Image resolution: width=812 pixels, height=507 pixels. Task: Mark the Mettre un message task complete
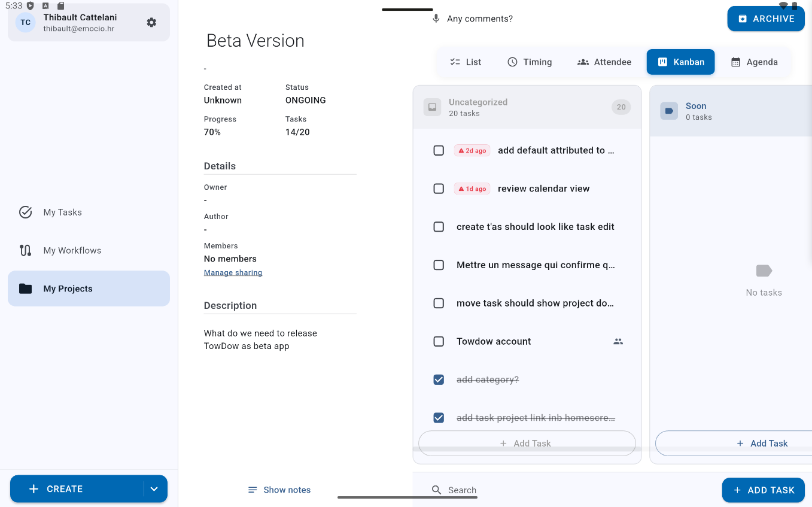point(439,265)
